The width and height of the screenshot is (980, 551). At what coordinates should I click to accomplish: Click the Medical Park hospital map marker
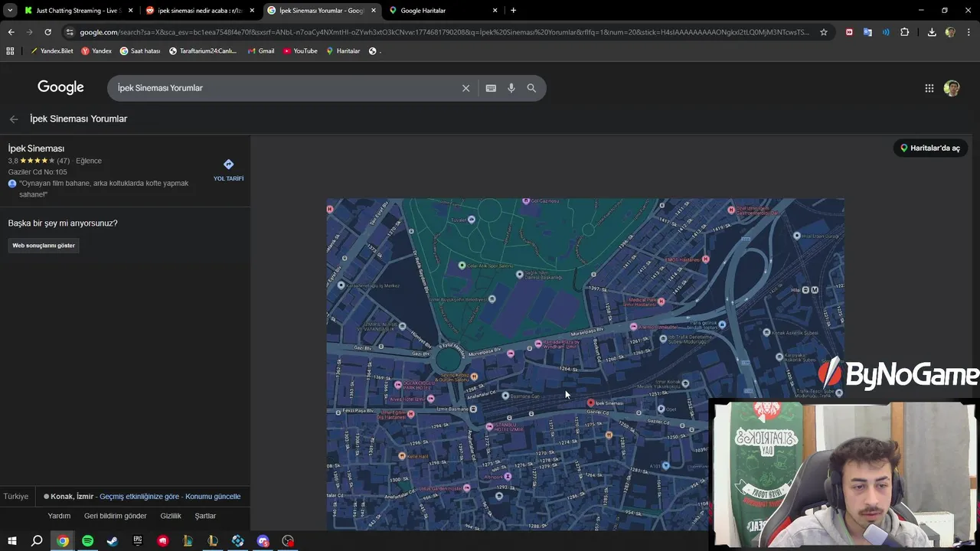click(661, 302)
